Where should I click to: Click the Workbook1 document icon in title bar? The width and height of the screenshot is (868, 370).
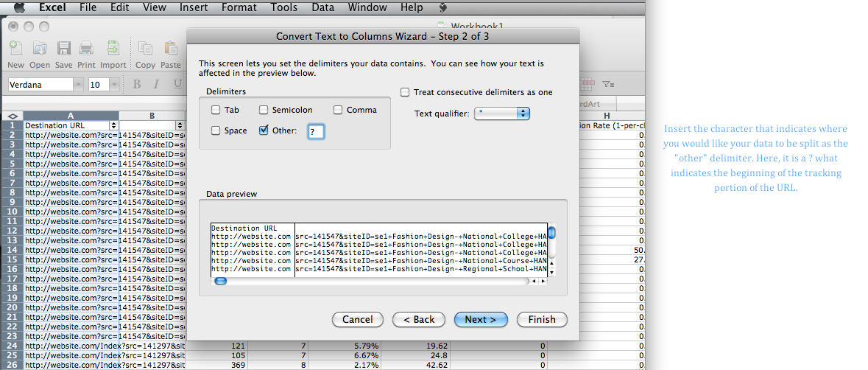point(442,26)
